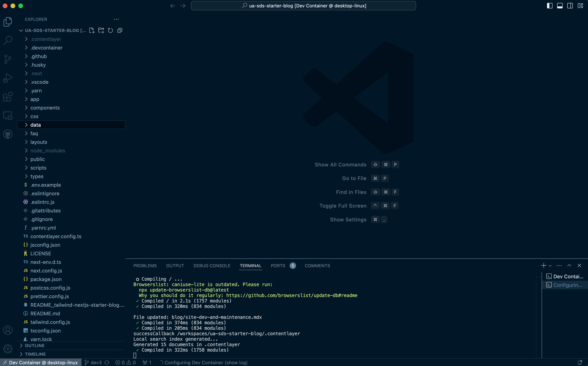Open terminal panel more actions menu
588x366 pixels.
pyautogui.click(x=559, y=266)
